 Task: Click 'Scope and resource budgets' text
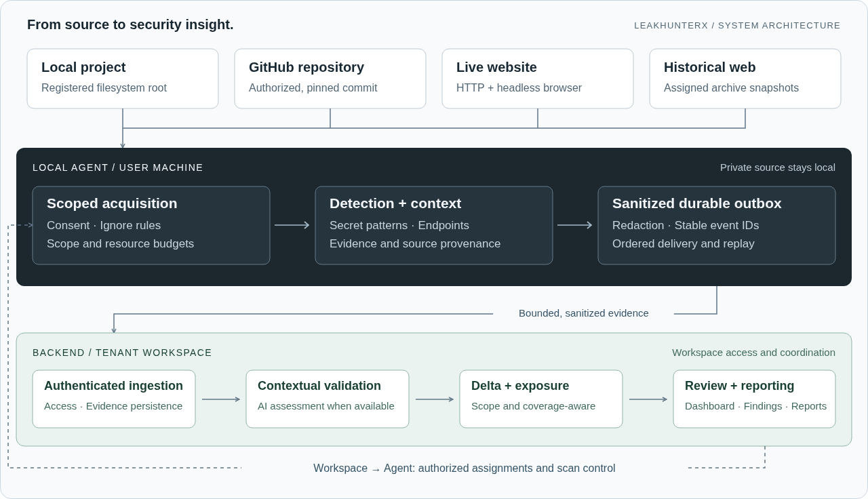pos(120,243)
